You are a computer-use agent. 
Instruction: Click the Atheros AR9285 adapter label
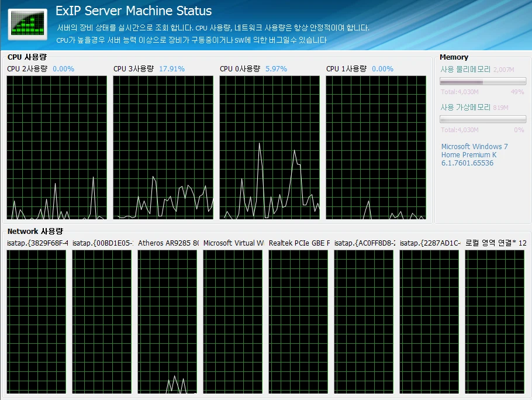168,243
